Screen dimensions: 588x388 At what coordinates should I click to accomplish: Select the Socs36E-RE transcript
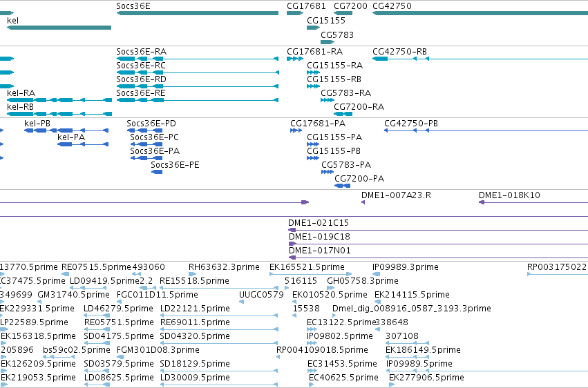(198, 100)
